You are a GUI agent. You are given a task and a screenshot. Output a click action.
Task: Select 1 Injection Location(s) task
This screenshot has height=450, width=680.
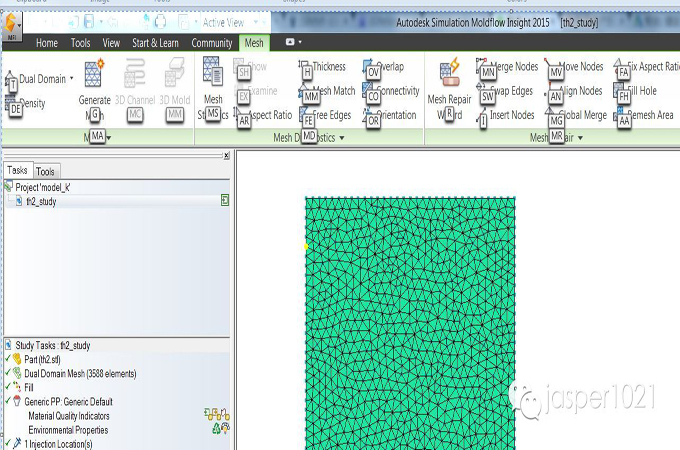pos(58,444)
